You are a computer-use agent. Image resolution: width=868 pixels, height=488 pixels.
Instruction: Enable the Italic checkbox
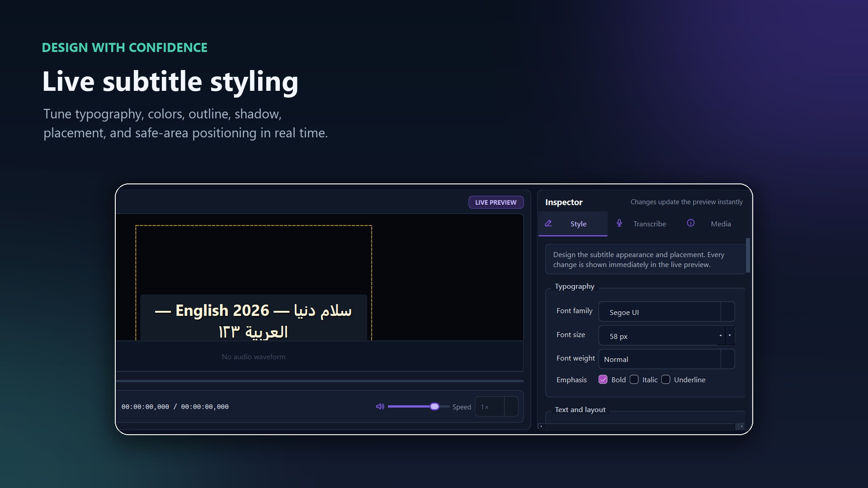tap(634, 380)
